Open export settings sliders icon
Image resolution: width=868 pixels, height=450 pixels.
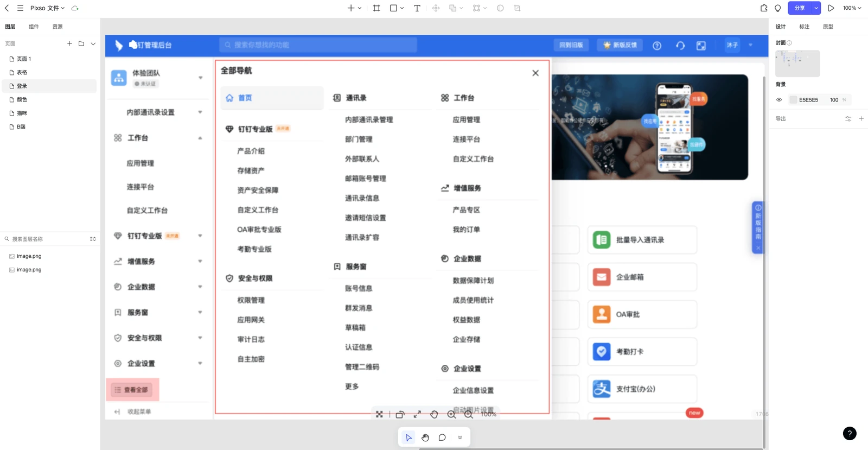[848, 119]
